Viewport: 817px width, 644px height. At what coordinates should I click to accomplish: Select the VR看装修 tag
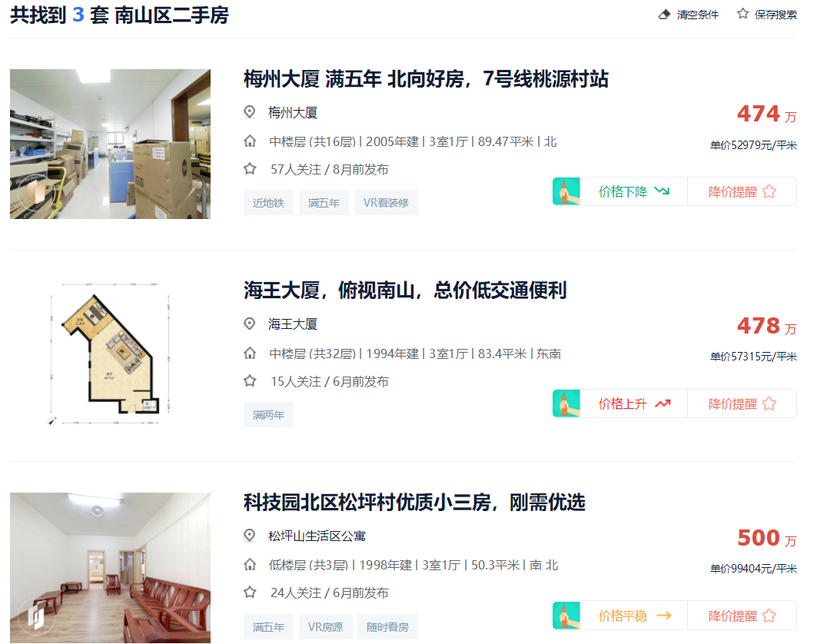point(386,203)
